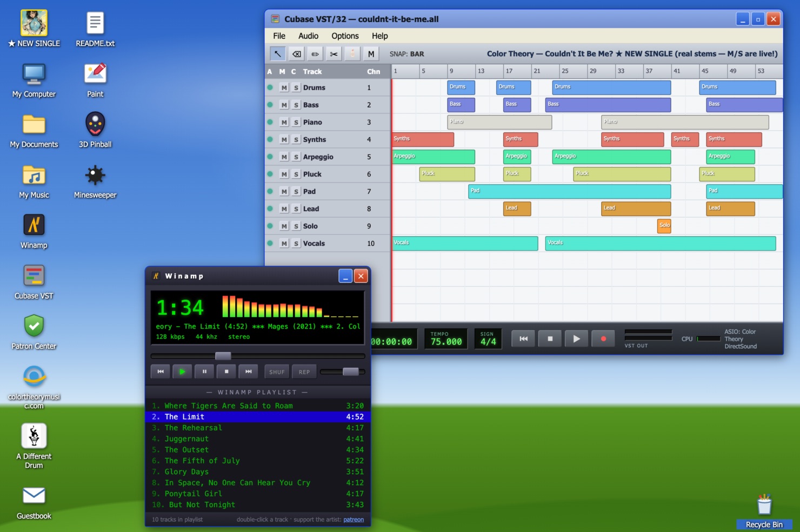Activate the M mute tool in Cubase toolbar

(371, 53)
